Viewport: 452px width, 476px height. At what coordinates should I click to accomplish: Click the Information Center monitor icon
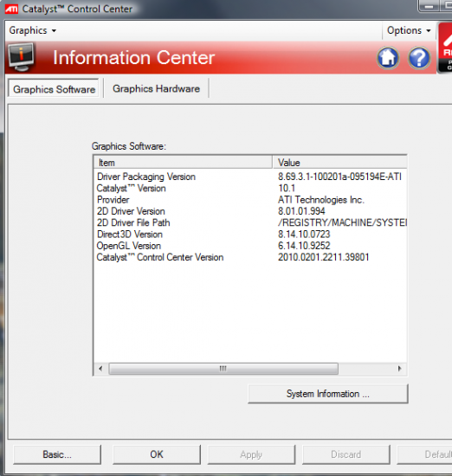click(x=21, y=57)
